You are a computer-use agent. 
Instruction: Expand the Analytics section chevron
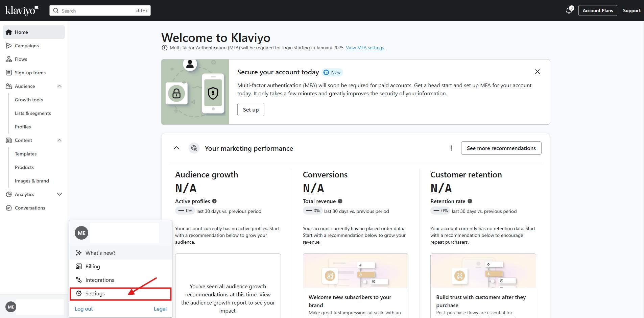59,194
